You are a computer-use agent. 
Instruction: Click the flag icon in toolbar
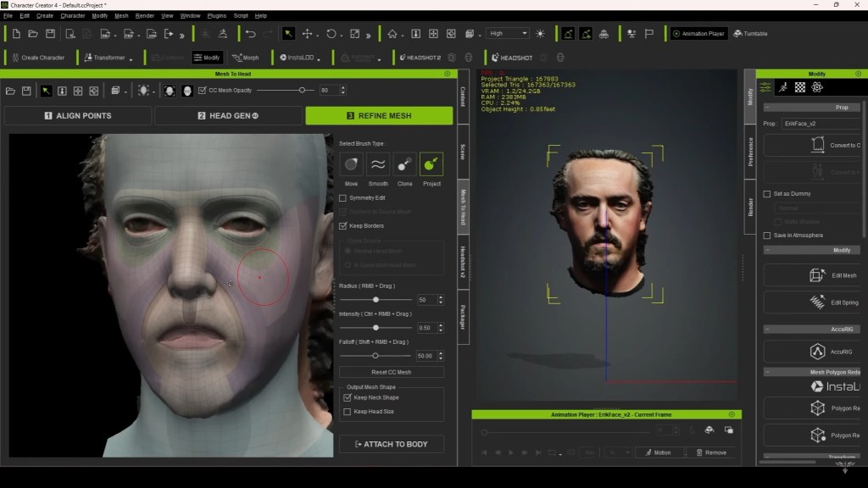648,34
